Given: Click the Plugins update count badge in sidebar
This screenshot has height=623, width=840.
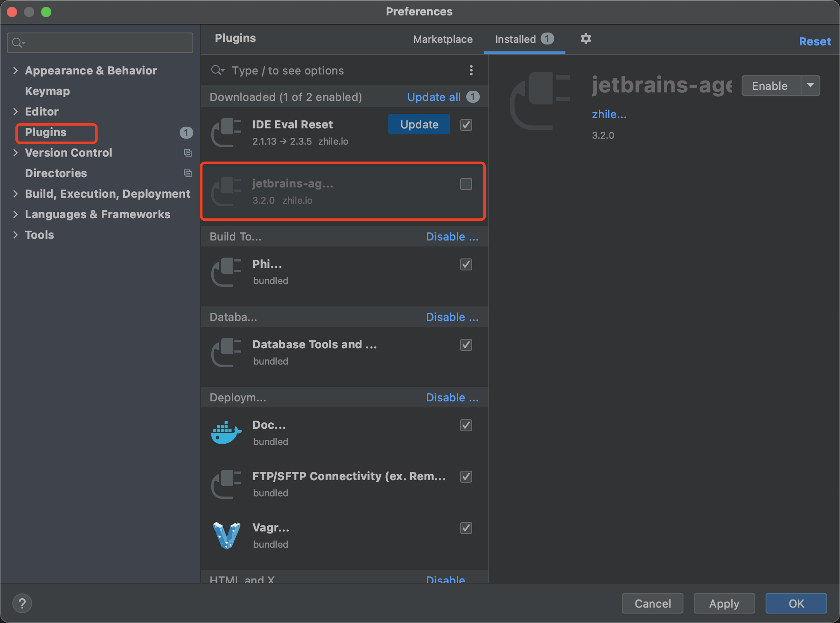Looking at the screenshot, I should pos(186,133).
